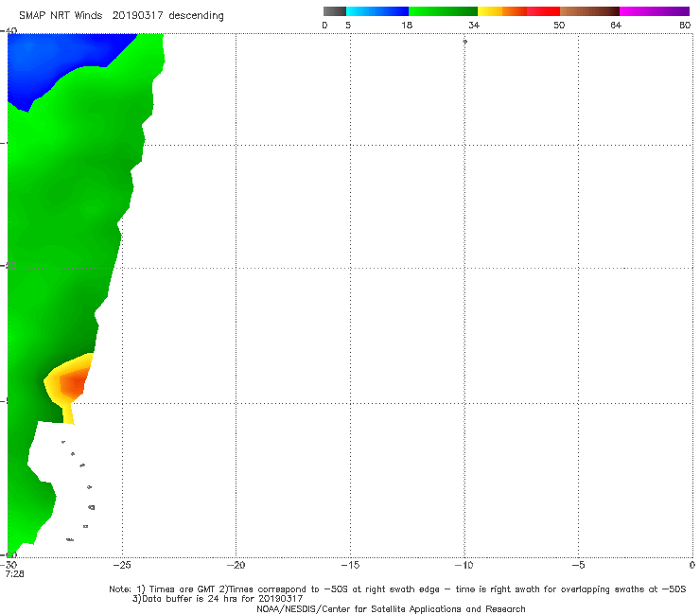This screenshot has width=700, height=615.
Task: Click the swath time label "7:28"
Action: pyautogui.click(x=14, y=574)
